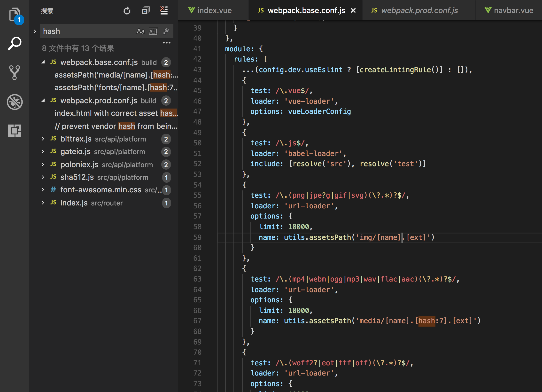Switch to index.vue tab
This screenshot has width=542, height=392.
tap(213, 10)
